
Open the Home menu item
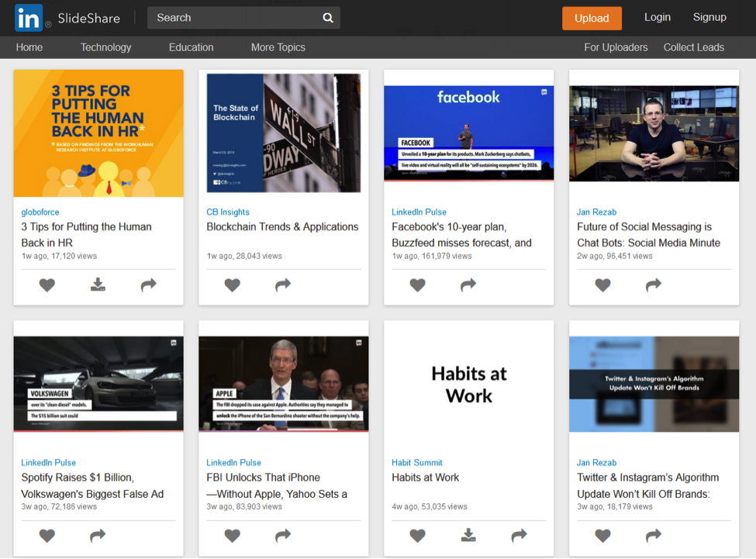click(29, 47)
